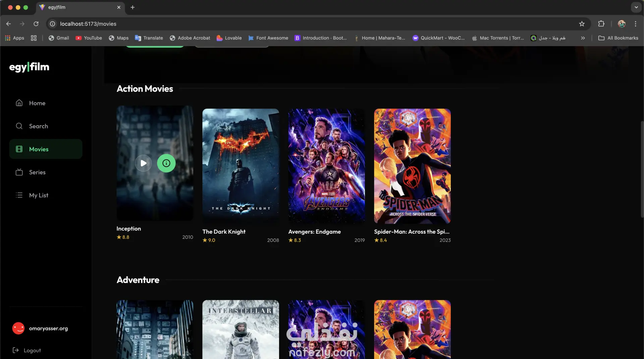Click the Series TV icon
Image resolution: width=644 pixels, height=359 pixels.
tap(19, 172)
